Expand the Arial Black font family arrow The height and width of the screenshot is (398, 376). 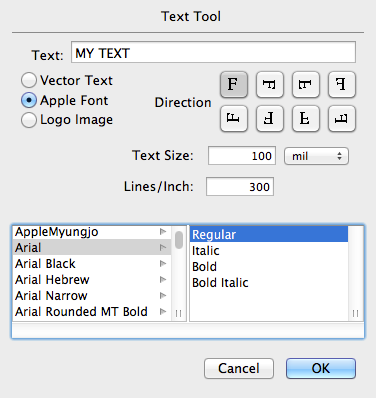pos(163,264)
